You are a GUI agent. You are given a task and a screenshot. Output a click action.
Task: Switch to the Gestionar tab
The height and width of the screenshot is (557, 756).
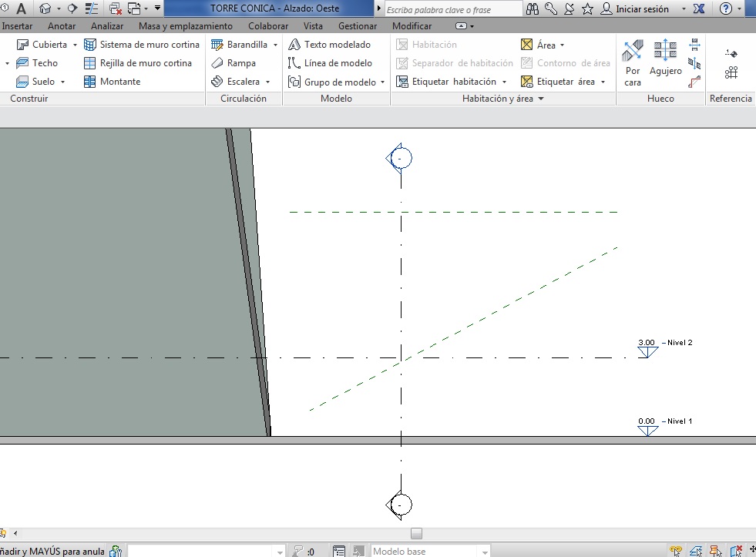click(358, 26)
